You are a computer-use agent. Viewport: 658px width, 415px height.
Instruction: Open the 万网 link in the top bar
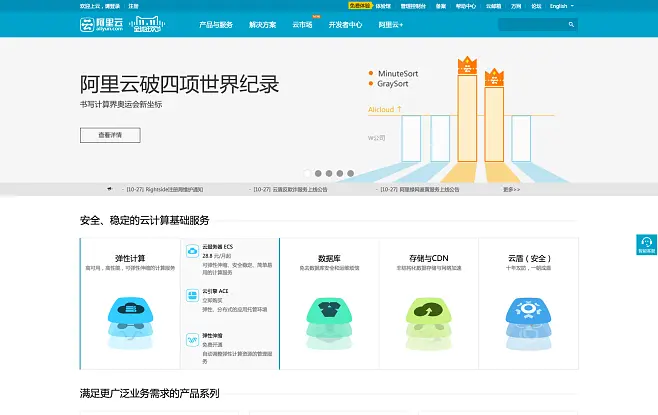[x=516, y=6]
